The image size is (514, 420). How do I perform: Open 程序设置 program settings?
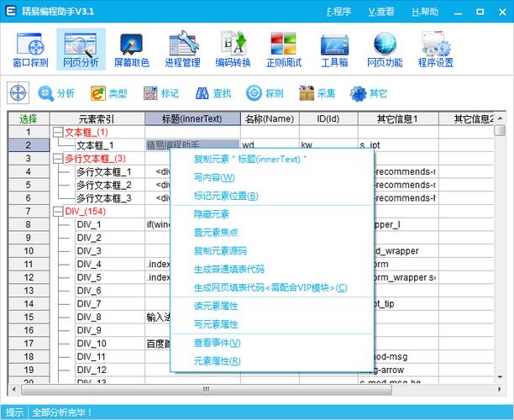(x=435, y=50)
